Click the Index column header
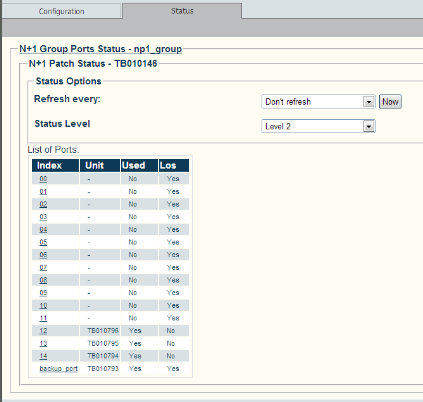The height and width of the screenshot is (402, 423). [x=56, y=165]
